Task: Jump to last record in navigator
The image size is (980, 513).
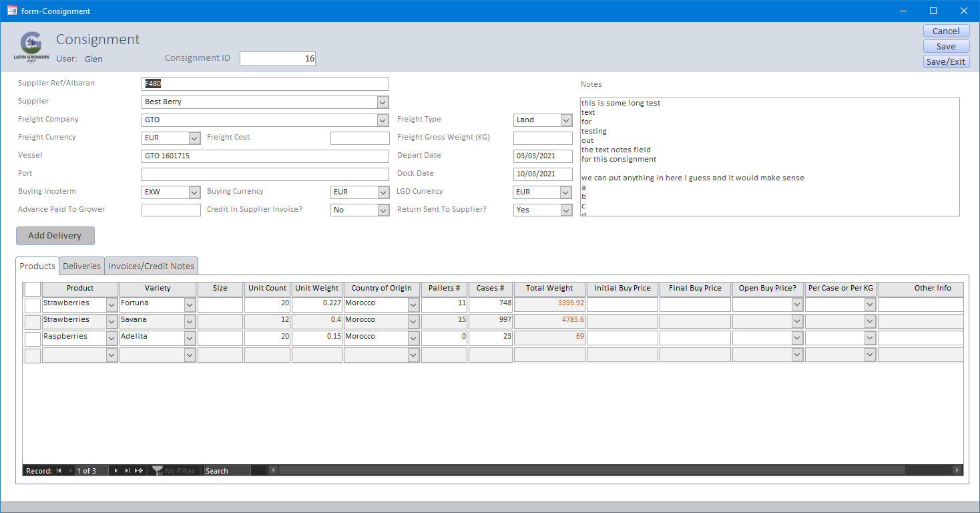Action: pyautogui.click(x=127, y=471)
